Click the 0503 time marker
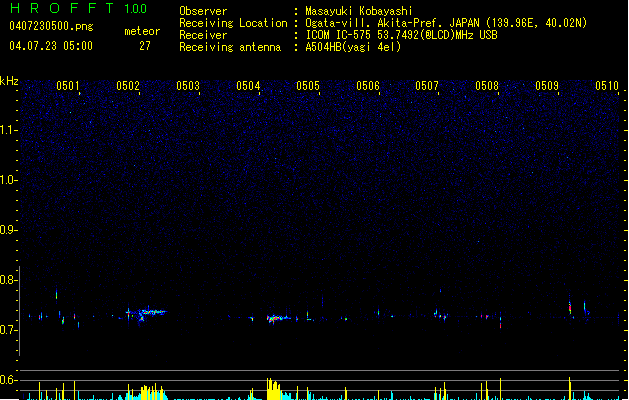This screenshot has width=629, height=400. pyautogui.click(x=188, y=86)
